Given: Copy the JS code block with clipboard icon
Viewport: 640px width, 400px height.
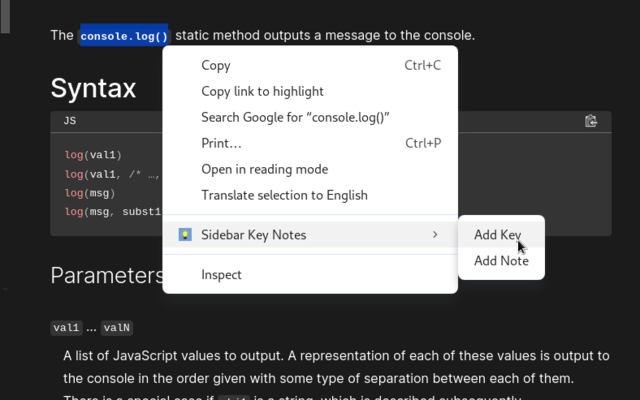Looking at the screenshot, I should [x=591, y=121].
